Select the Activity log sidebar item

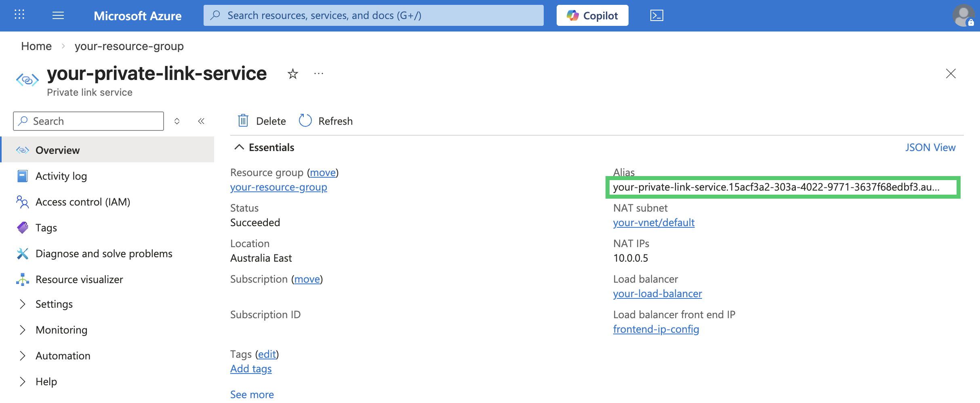click(x=61, y=176)
